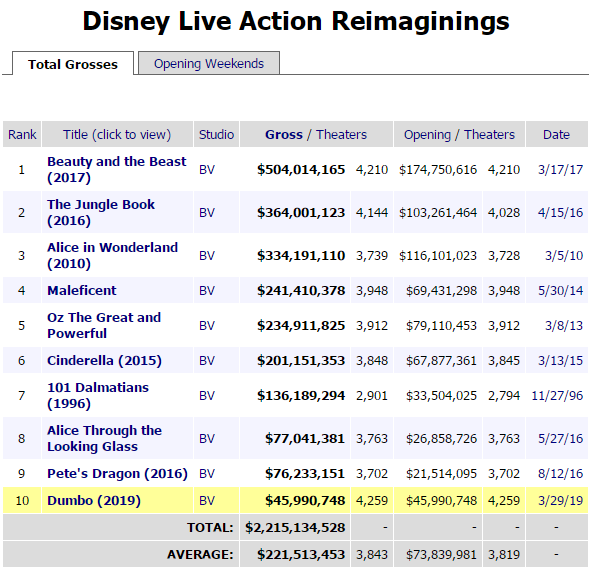Click the 3/8/13 release date

[x=564, y=326]
